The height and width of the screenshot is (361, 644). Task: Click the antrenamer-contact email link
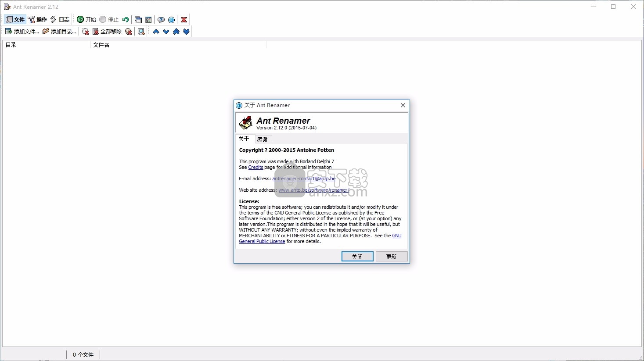pyautogui.click(x=304, y=179)
